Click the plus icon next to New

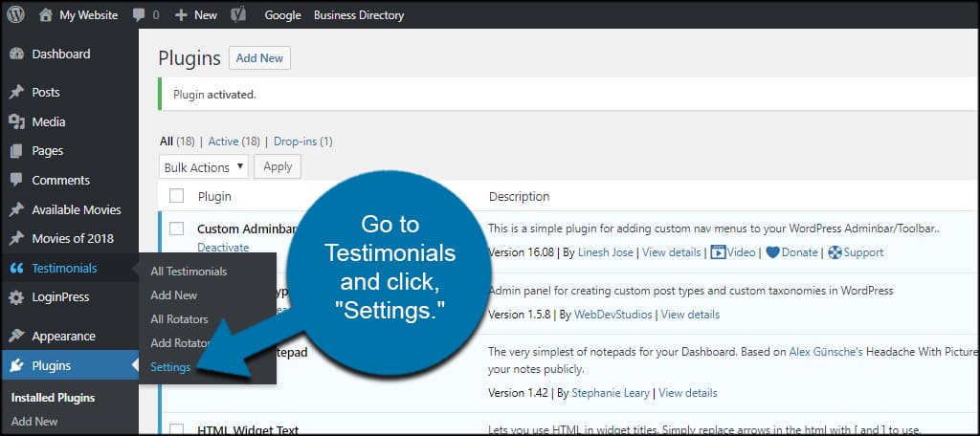[x=181, y=15]
